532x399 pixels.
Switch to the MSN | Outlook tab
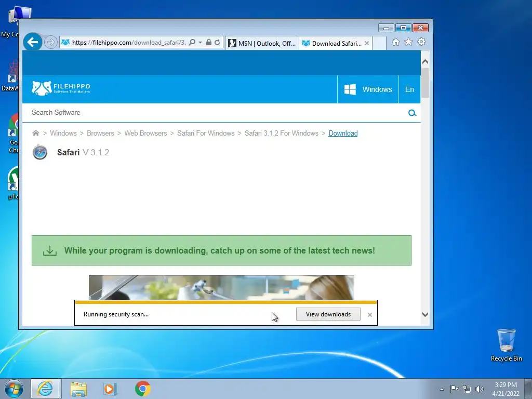click(262, 44)
